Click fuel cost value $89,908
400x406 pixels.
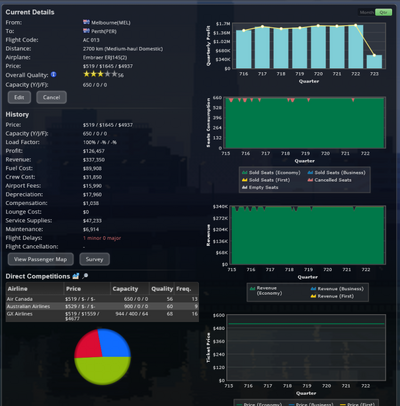92,168
